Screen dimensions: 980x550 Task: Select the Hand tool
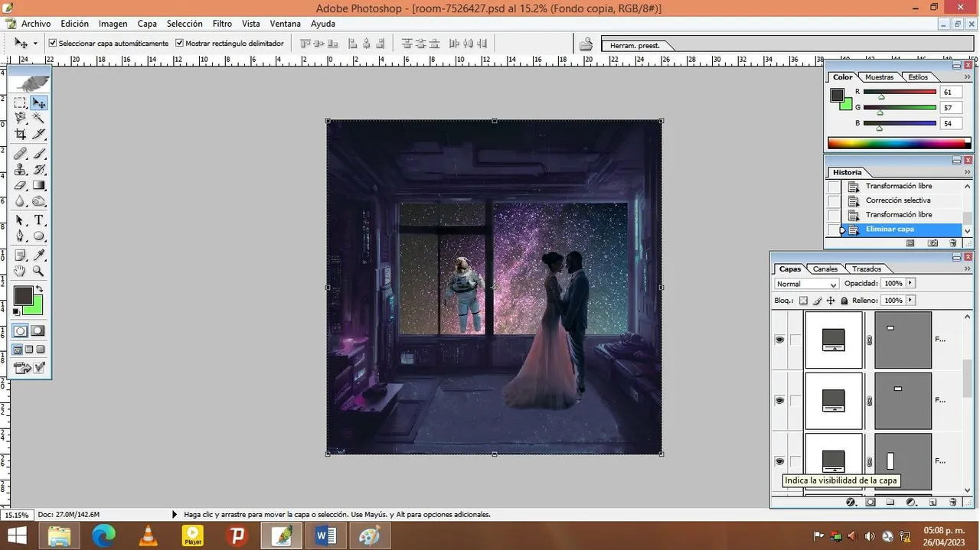coord(21,271)
